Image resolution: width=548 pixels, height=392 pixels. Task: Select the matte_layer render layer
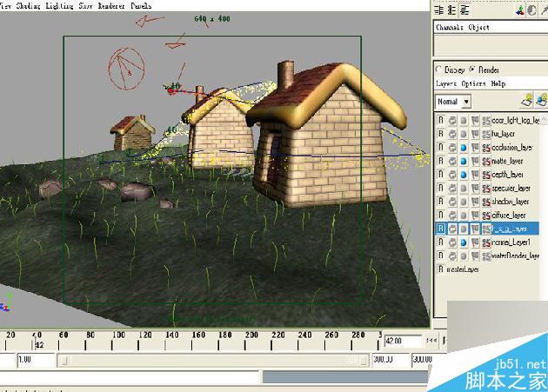tap(507, 161)
